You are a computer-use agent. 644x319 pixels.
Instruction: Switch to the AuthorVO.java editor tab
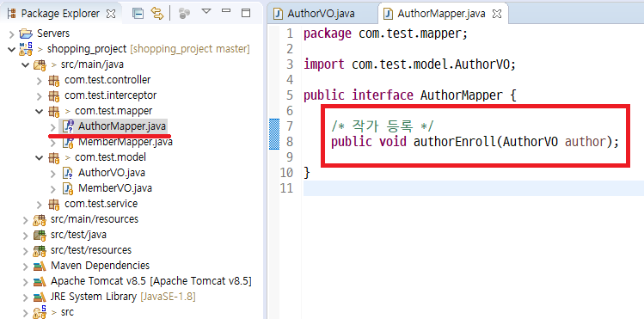322,14
